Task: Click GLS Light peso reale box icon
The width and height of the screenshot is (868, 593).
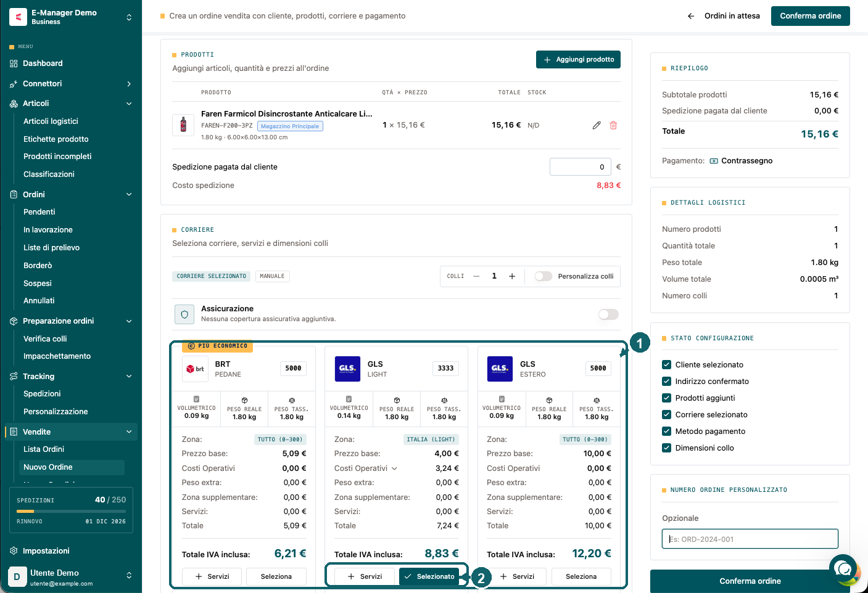Action: coord(397,400)
